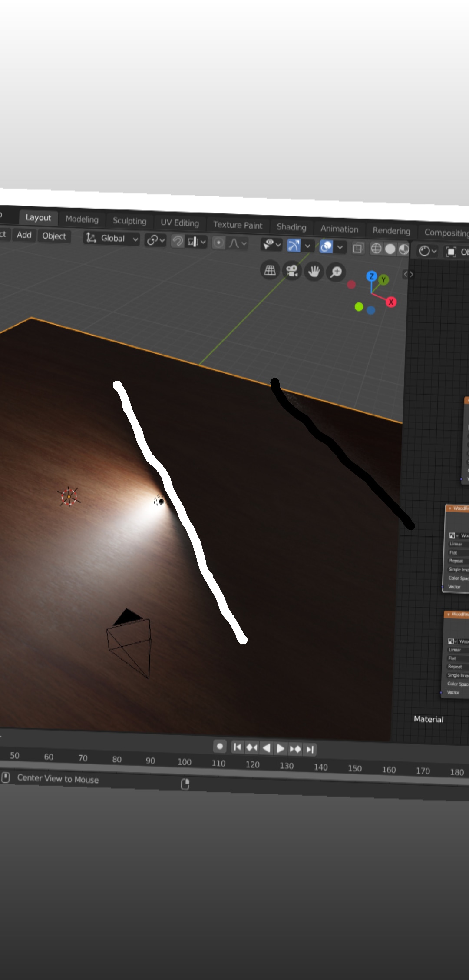Open the Texture Paint workspace tab
Viewport: 469px width, 980px height.
tap(238, 225)
